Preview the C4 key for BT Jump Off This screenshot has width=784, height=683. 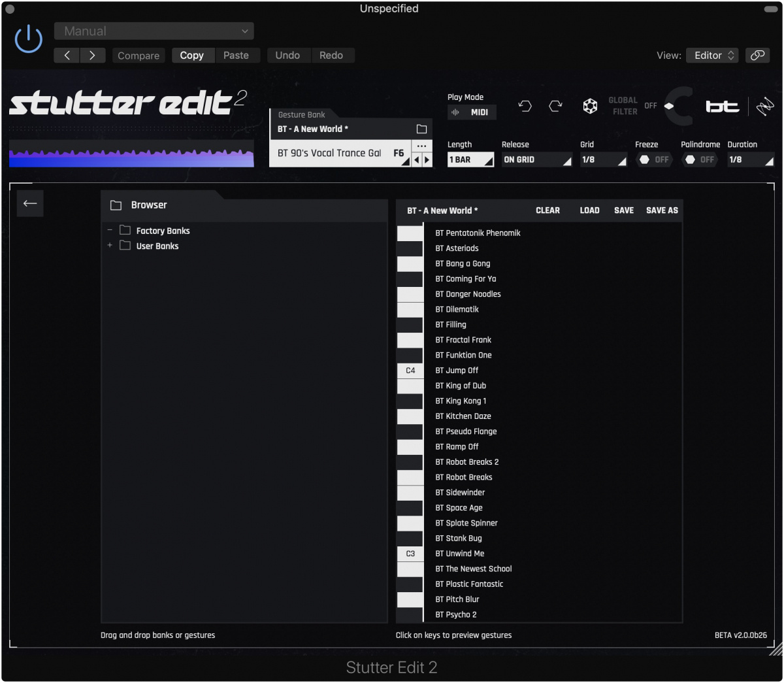(410, 370)
